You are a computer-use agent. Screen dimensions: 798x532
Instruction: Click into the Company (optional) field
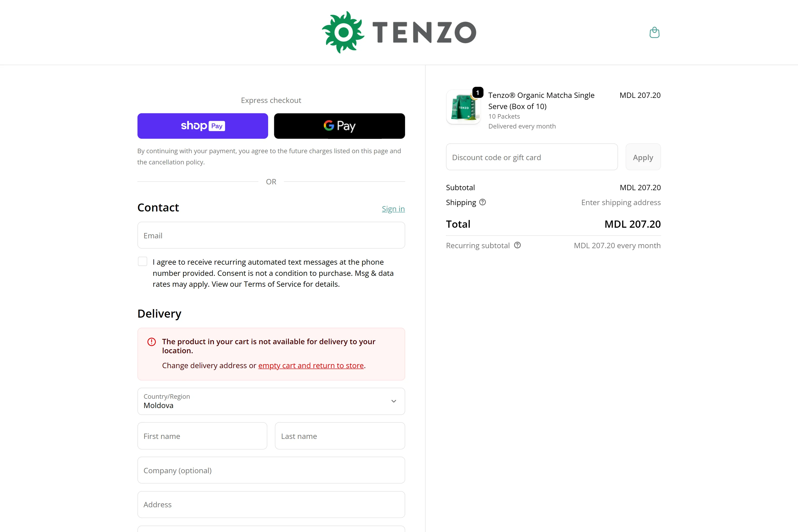click(x=271, y=470)
